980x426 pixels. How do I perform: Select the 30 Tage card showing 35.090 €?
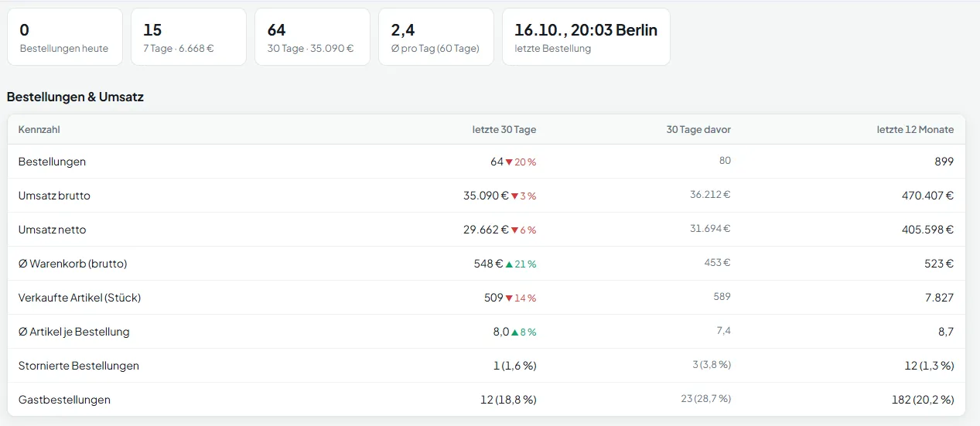pos(312,36)
